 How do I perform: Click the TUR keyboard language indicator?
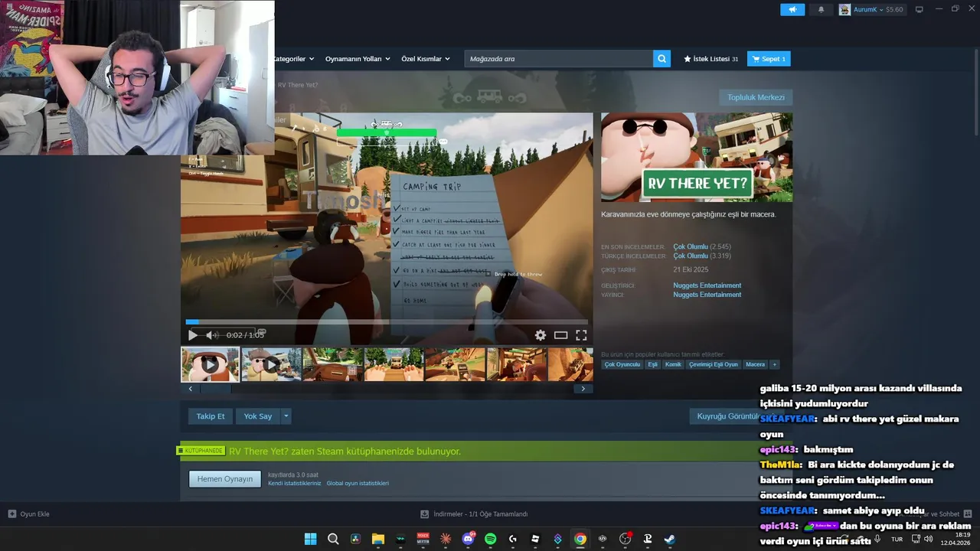[897, 540]
